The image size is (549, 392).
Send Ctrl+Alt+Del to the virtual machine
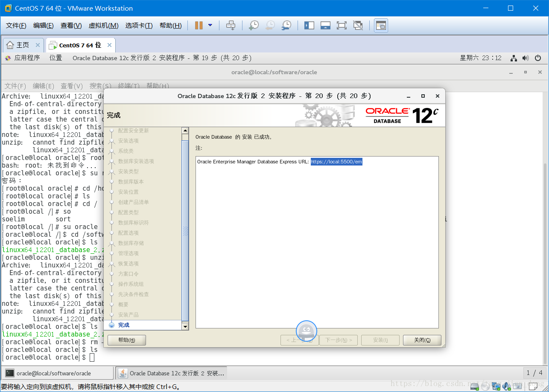point(231,26)
